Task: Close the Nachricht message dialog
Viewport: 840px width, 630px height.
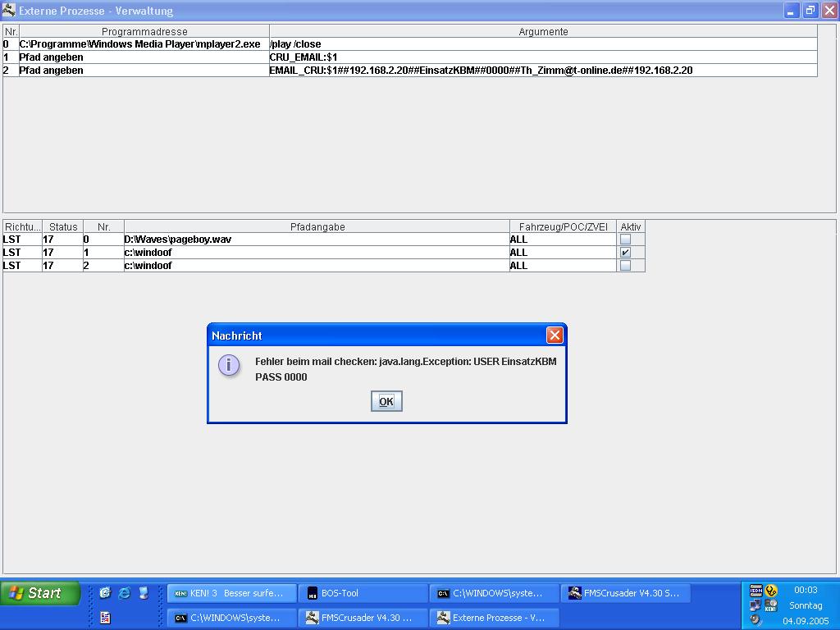Action: coord(555,335)
